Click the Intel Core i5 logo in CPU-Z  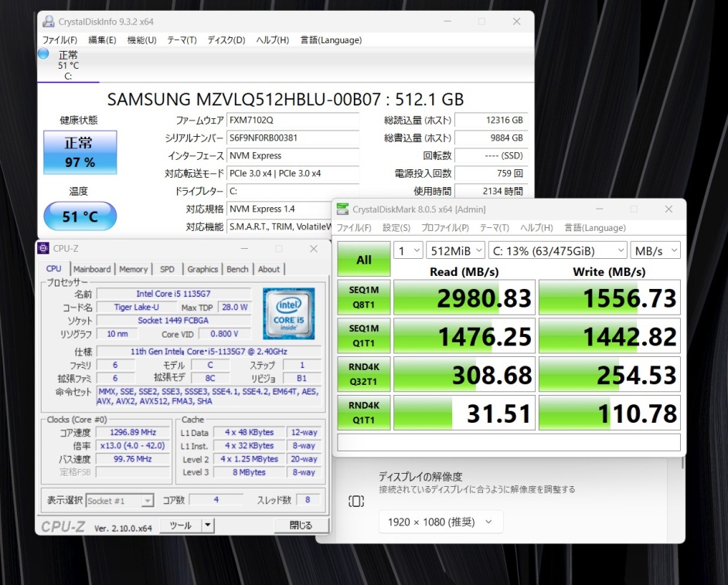coord(289,314)
